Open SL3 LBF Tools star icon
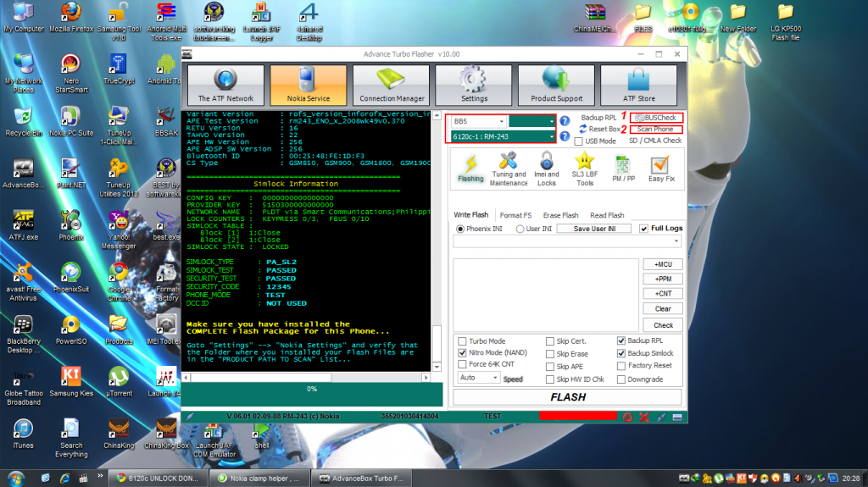The height and width of the screenshot is (487, 868). (x=585, y=169)
